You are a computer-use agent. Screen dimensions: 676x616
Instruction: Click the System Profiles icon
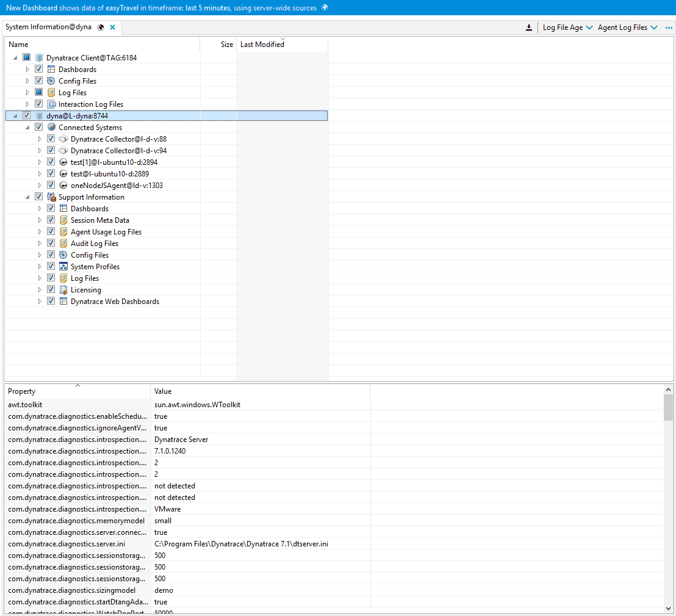click(x=63, y=267)
